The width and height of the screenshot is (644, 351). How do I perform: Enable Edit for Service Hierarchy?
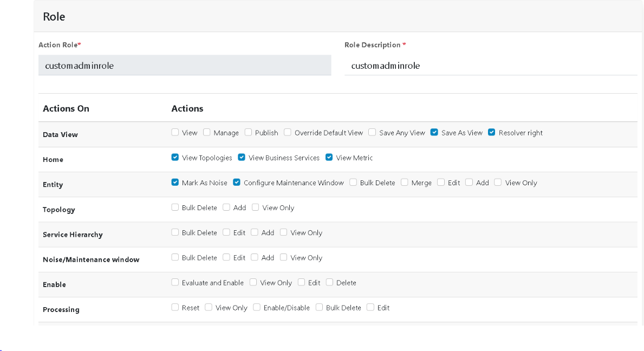coord(226,232)
